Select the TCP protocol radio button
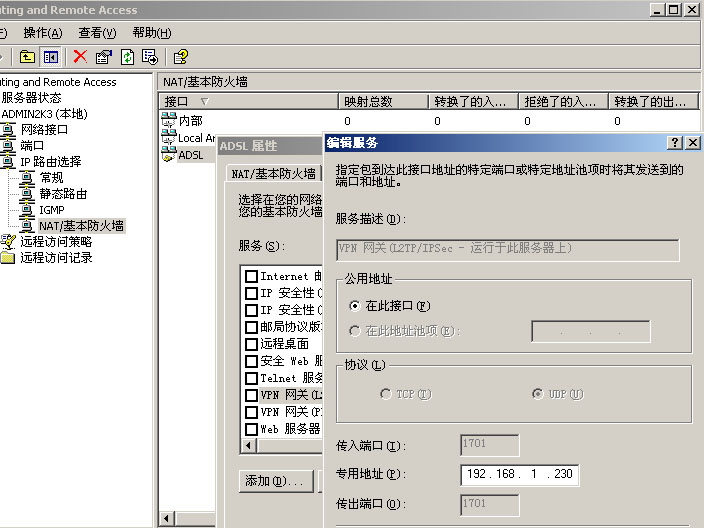 coord(385,394)
